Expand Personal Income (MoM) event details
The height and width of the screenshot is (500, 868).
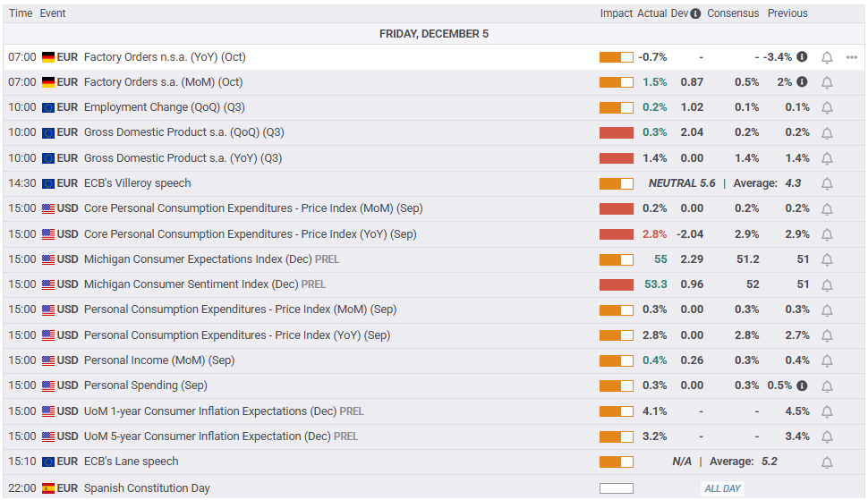click(x=158, y=360)
